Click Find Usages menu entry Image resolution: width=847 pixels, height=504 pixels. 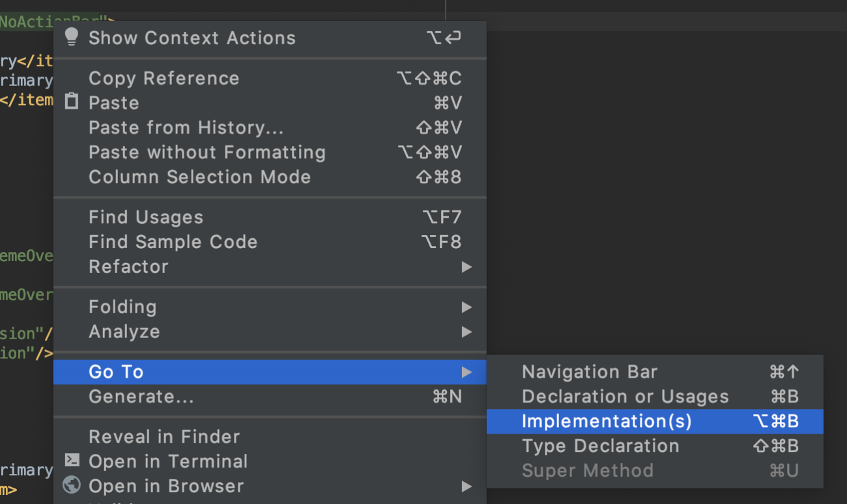pos(146,217)
